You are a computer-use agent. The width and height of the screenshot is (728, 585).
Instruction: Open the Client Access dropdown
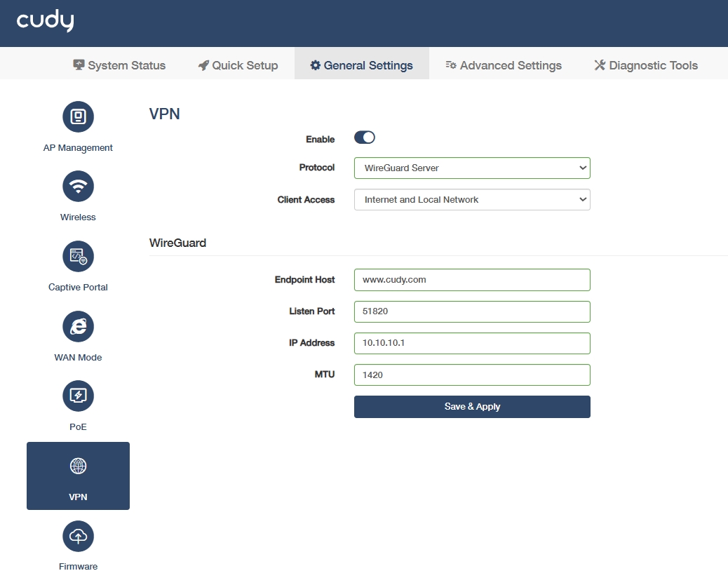472,200
